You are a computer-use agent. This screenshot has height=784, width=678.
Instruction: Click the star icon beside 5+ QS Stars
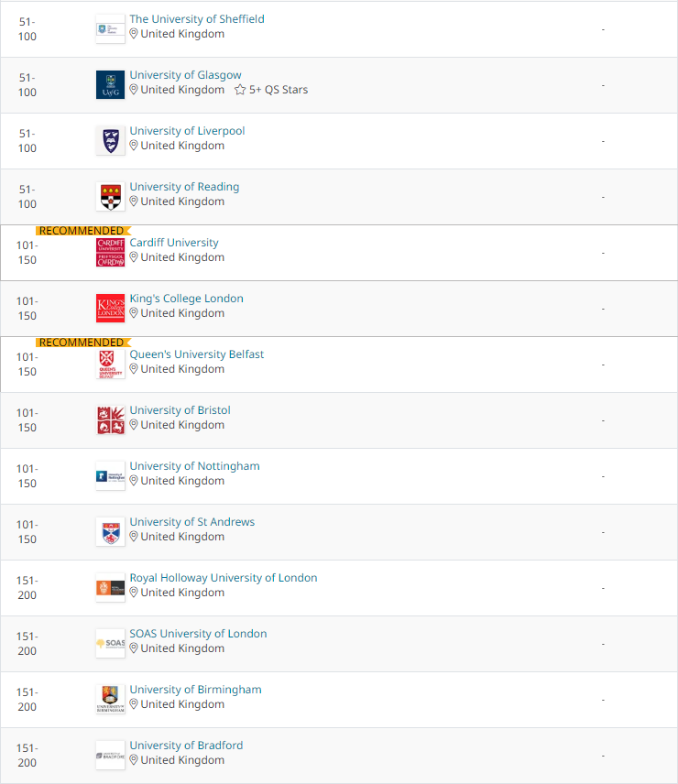[240, 90]
